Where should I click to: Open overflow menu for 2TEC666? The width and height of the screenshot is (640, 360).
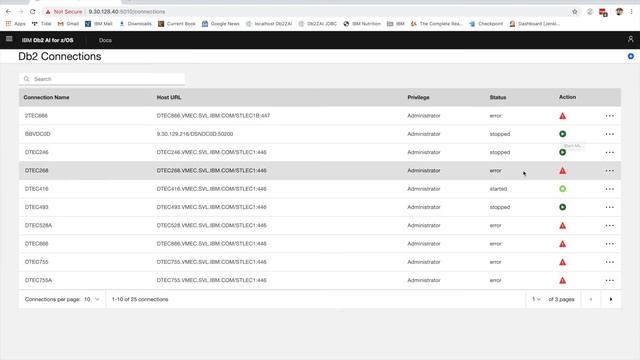click(609, 116)
